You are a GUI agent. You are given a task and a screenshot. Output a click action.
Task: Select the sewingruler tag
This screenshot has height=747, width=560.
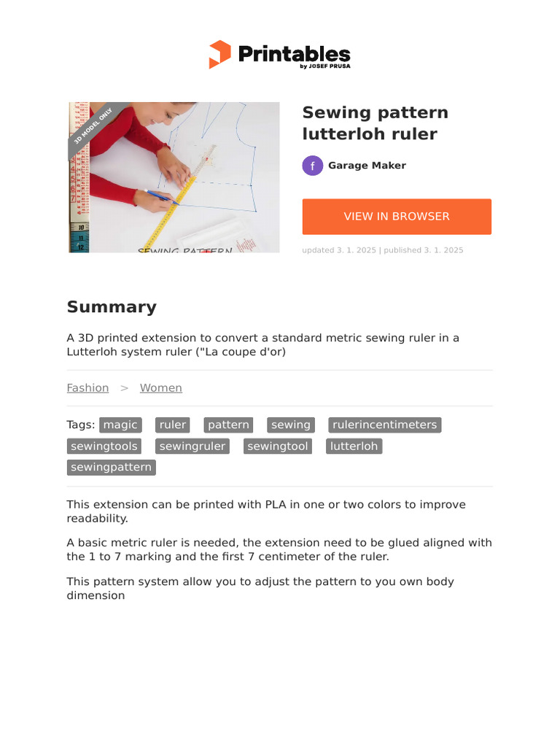click(x=192, y=446)
